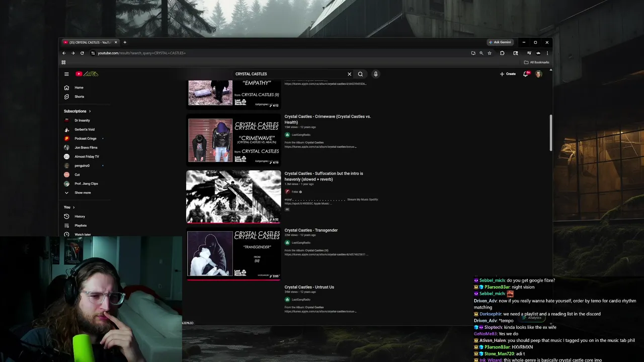Close the CRYSTAL CASTLES browser tab
The width and height of the screenshot is (644, 362).
point(116,42)
